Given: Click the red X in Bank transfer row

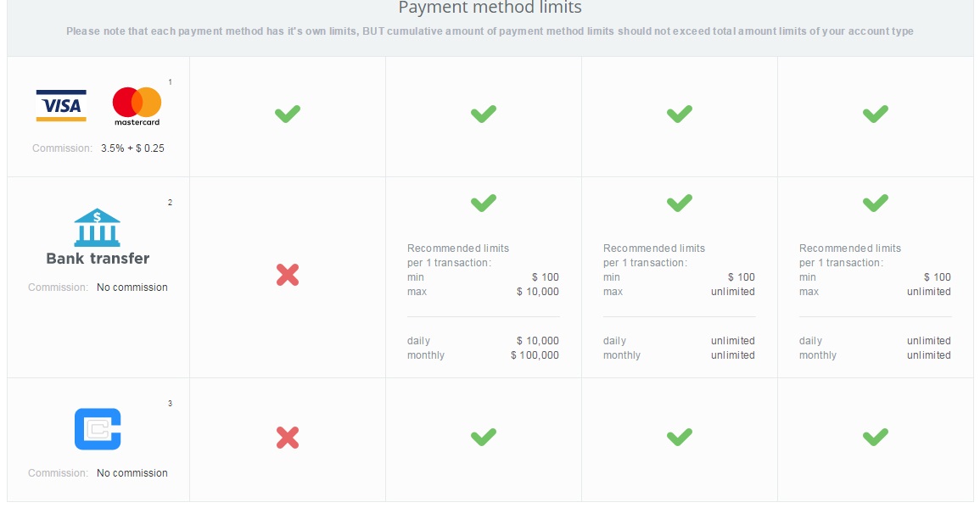Looking at the screenshot, I should pos(288,275).
